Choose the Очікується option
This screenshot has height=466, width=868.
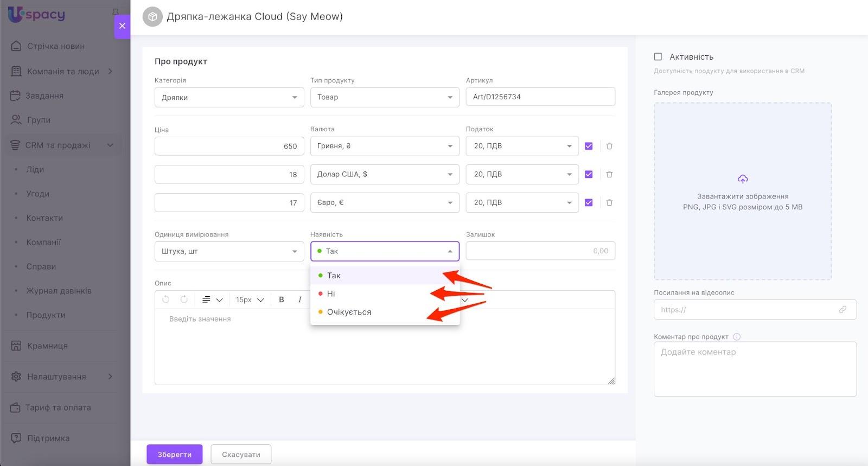349,312
